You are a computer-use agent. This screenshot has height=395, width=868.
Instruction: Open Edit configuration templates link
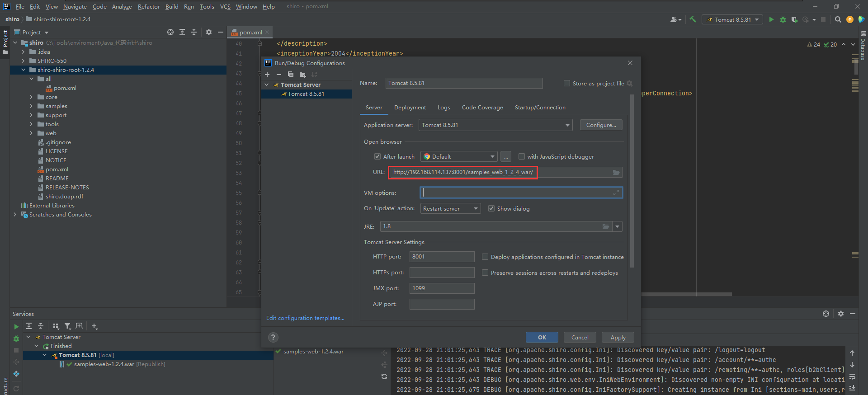click(x=305, y=318)
